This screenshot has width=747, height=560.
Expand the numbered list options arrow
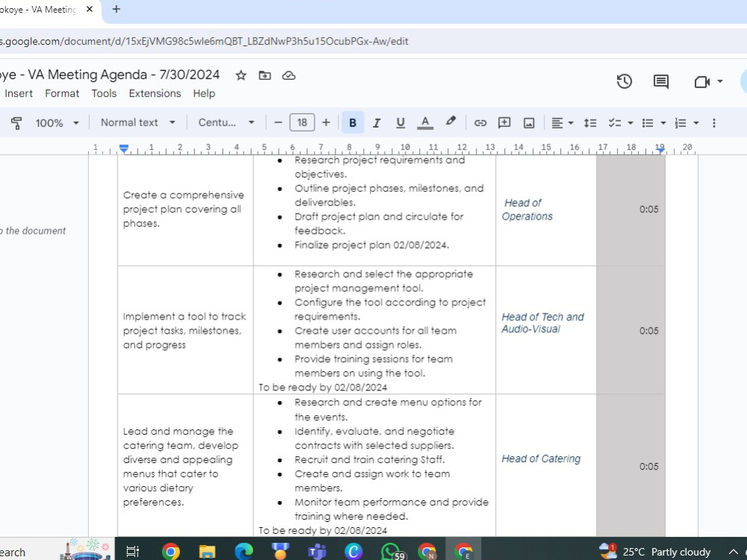[696, 123]
